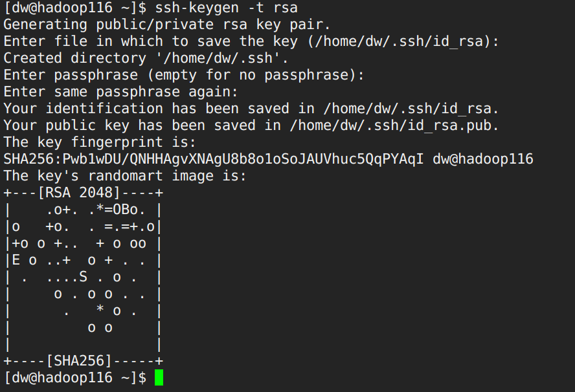Click the ssh-keygen -t rsa command text
The height and width of the screenshot is (392, 575).
click(x=226, y=8)
